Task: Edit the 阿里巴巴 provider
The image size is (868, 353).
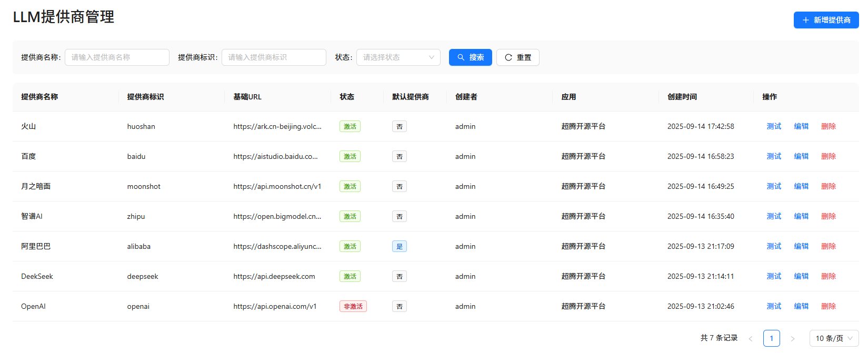Action: [x=801, y=246]
